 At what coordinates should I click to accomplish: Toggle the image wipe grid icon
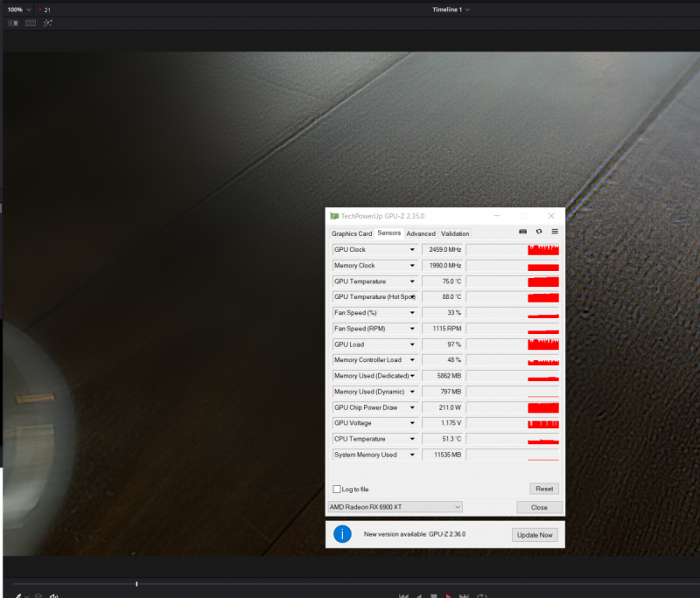[31, 24]
